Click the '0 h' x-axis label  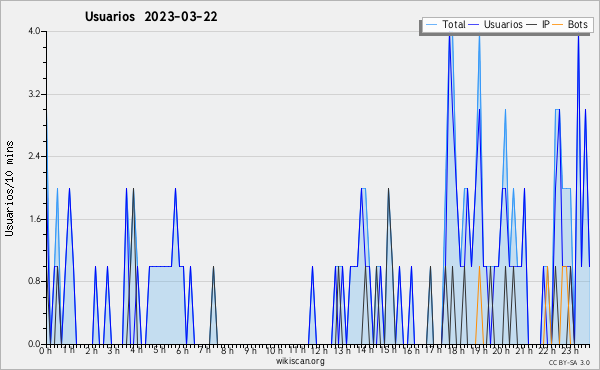click(46, 351)
